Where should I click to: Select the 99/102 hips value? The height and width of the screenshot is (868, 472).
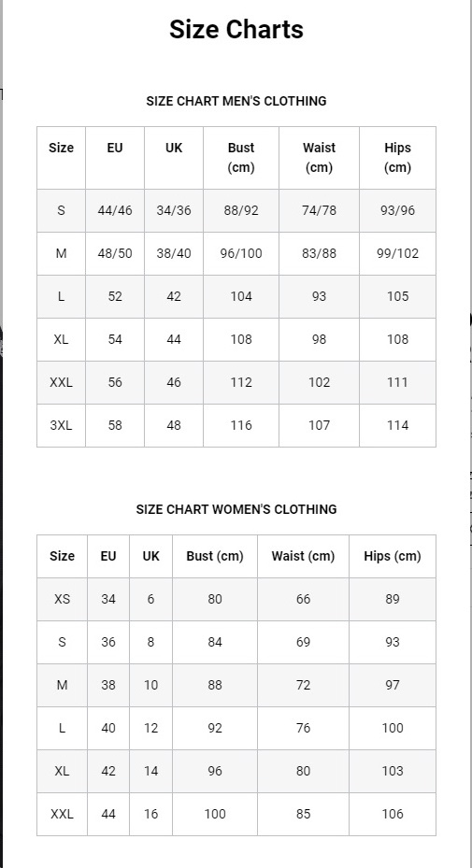[x=398, y=253]
